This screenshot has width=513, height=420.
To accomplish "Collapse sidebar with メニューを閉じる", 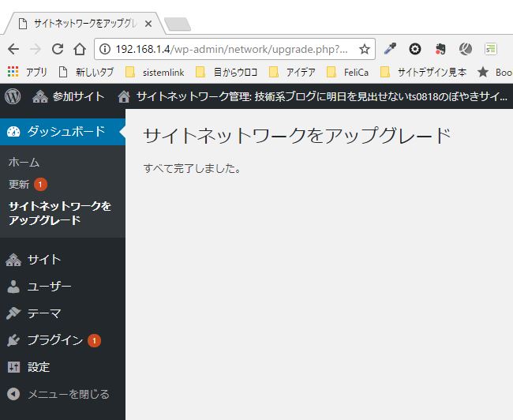I will (x=62, y=394).
